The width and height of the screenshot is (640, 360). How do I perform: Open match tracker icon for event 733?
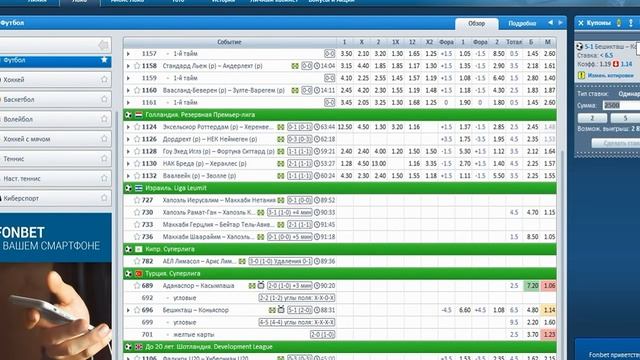(280, 224)
